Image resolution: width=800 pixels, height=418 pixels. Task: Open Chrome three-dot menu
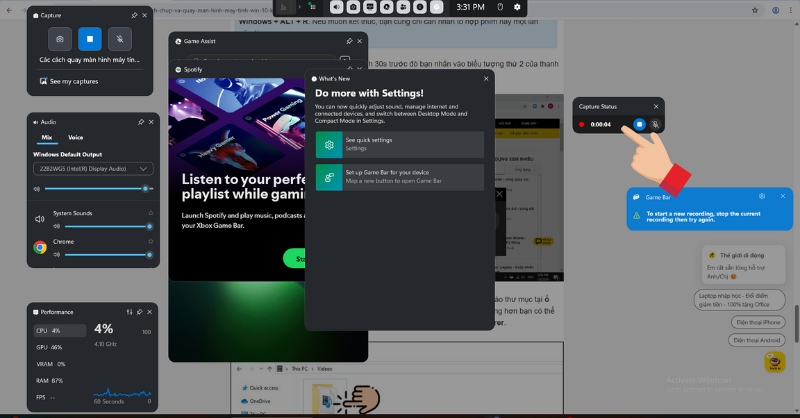click(x=789, y=10)
